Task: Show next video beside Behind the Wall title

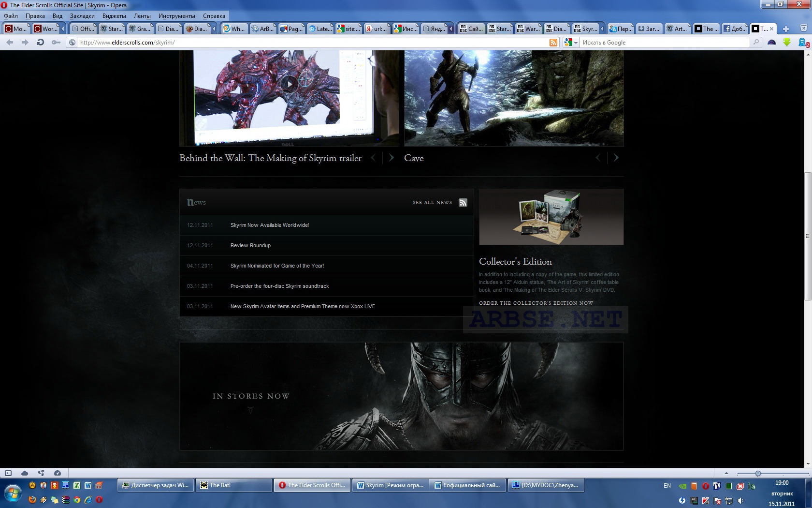Action: coord(391,158)
